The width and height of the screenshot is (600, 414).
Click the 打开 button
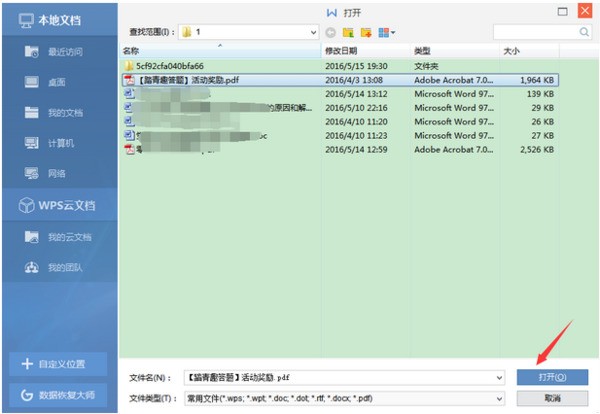click(552, 378)
